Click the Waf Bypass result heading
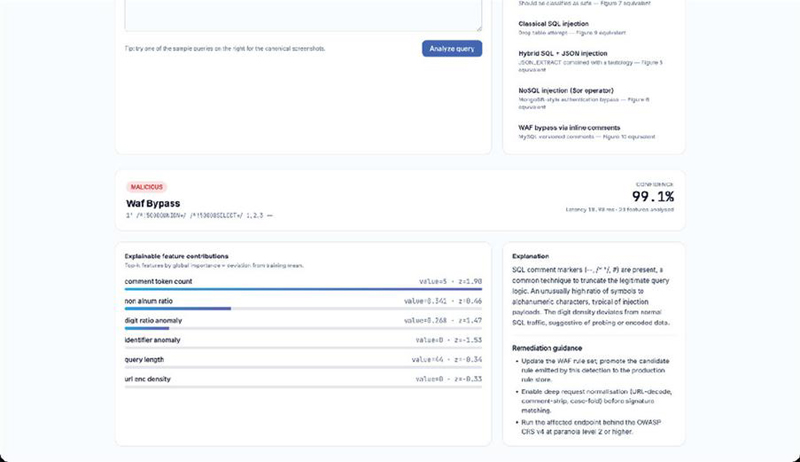 point(153,203)
